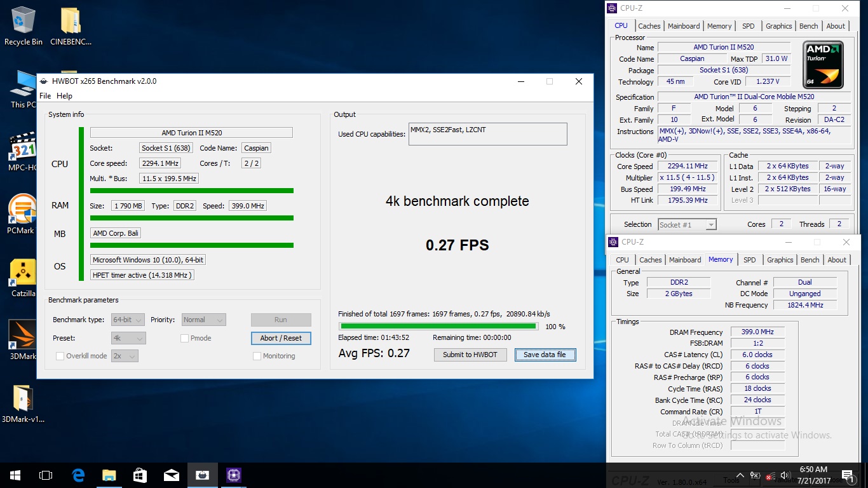Enable the Pmode checkbox
This screenshot has width=868, height=488.
[184, 338]
